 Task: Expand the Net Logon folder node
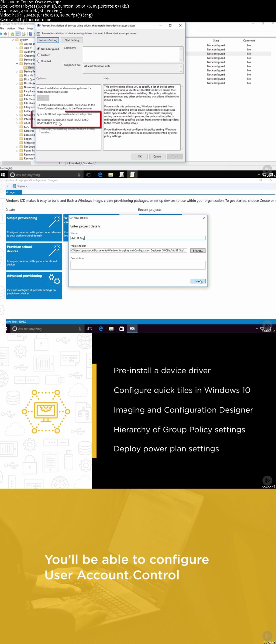click(x=17, y=147)
